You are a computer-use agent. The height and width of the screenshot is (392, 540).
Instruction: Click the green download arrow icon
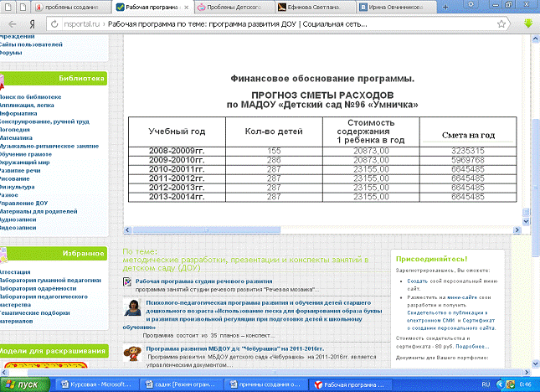[x=527, y=23]
